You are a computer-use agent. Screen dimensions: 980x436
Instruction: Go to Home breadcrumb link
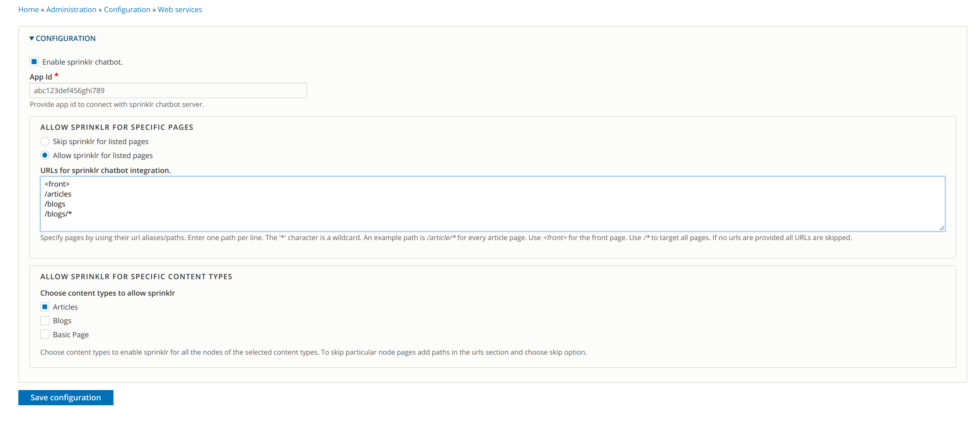(29, 10)
